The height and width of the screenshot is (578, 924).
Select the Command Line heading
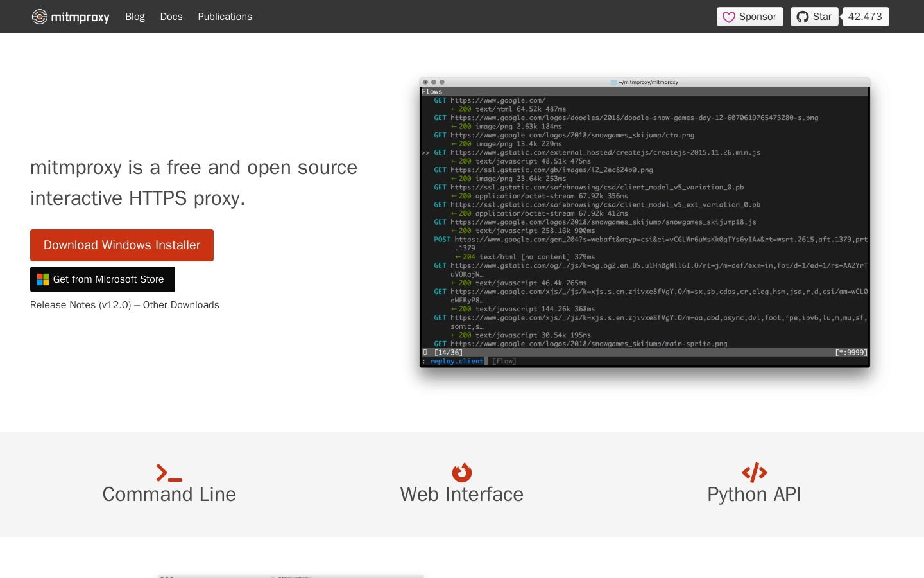coord(169,495)
